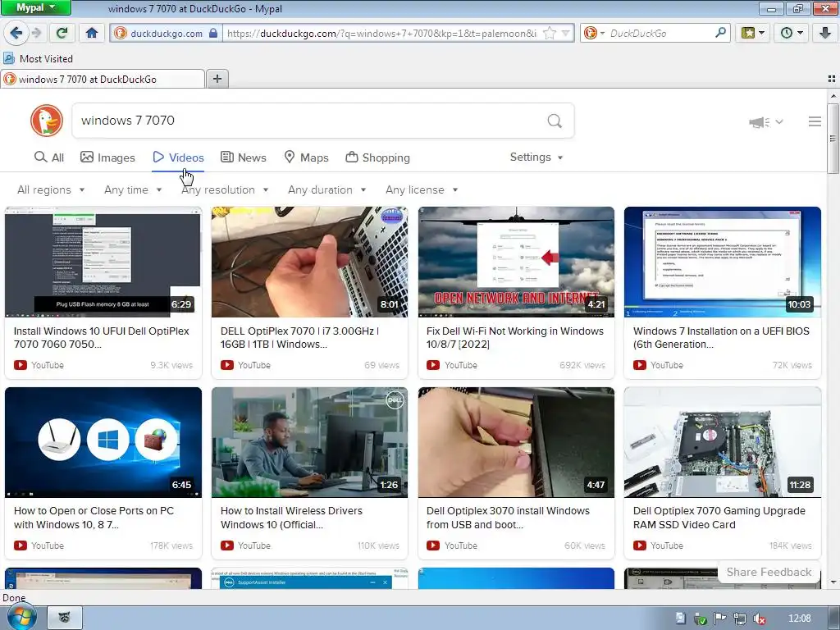Click the network tray icon
The image size is (840, 630).
pyautogui.click(x=740, y=619)
